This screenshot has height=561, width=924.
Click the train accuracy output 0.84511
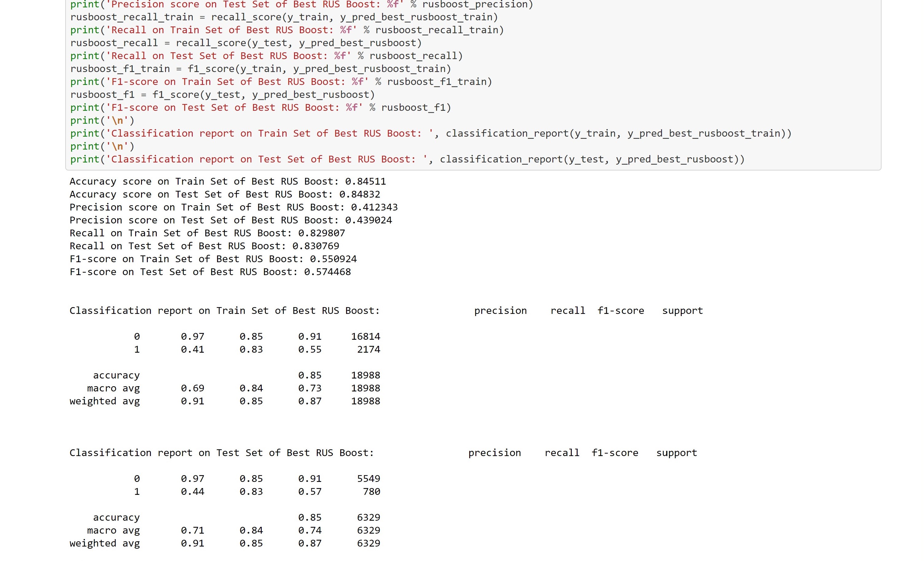coord(365,182)
